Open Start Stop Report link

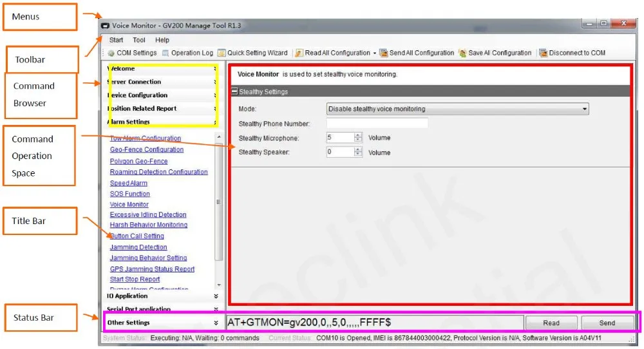tap(135, 279)
